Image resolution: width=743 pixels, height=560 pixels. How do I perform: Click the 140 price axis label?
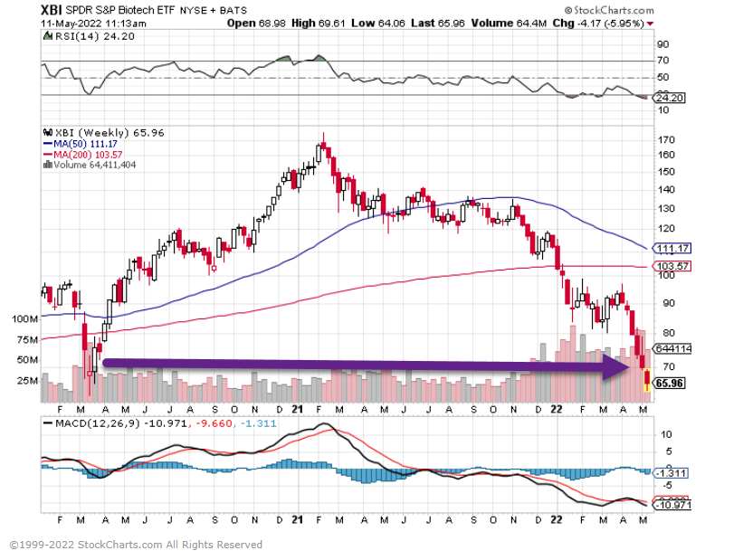pyautogui.click(x=666, y=189)
